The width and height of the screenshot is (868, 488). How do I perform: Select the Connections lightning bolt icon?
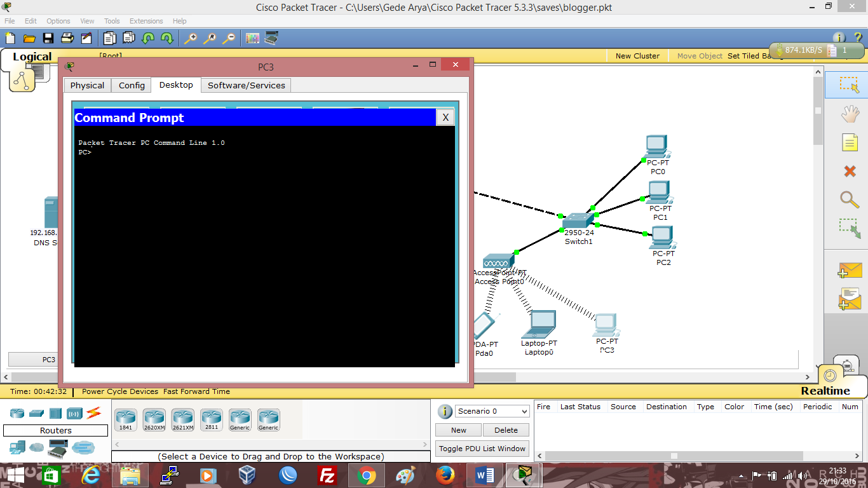94,413
